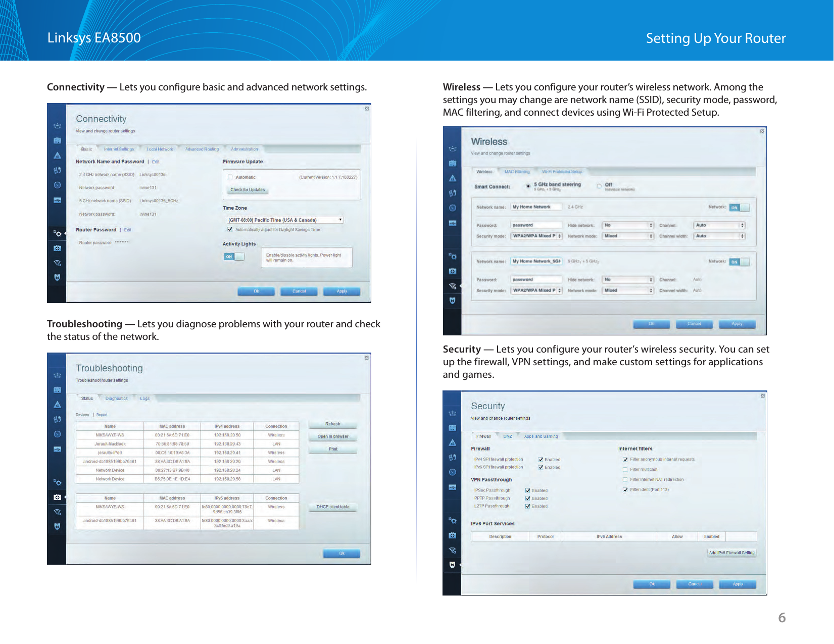The height and width of the screenshot is (644, 834).
Task: Open 5 GHz Security mode dropdown
Action: point(536,290)
